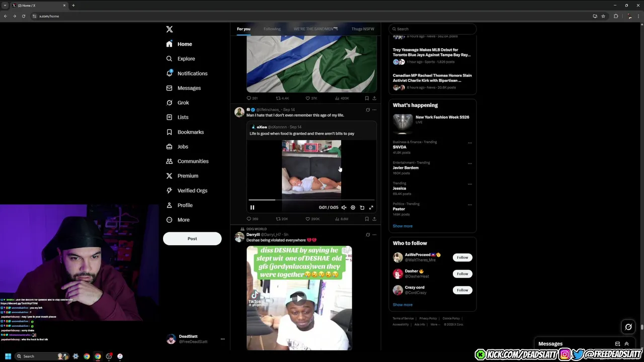Like the flag post with 37K likes
This screenshot has height=362, width=644.
311,99
